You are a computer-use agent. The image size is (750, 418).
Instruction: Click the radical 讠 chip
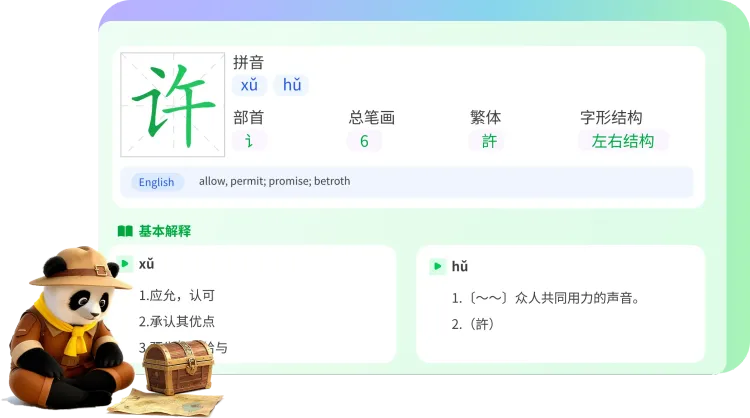249,141
